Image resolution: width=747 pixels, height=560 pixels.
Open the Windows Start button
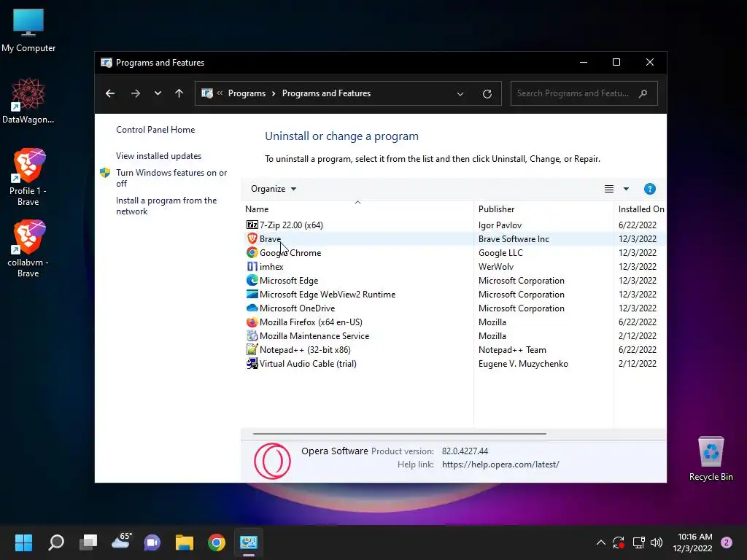coord(23,542)
